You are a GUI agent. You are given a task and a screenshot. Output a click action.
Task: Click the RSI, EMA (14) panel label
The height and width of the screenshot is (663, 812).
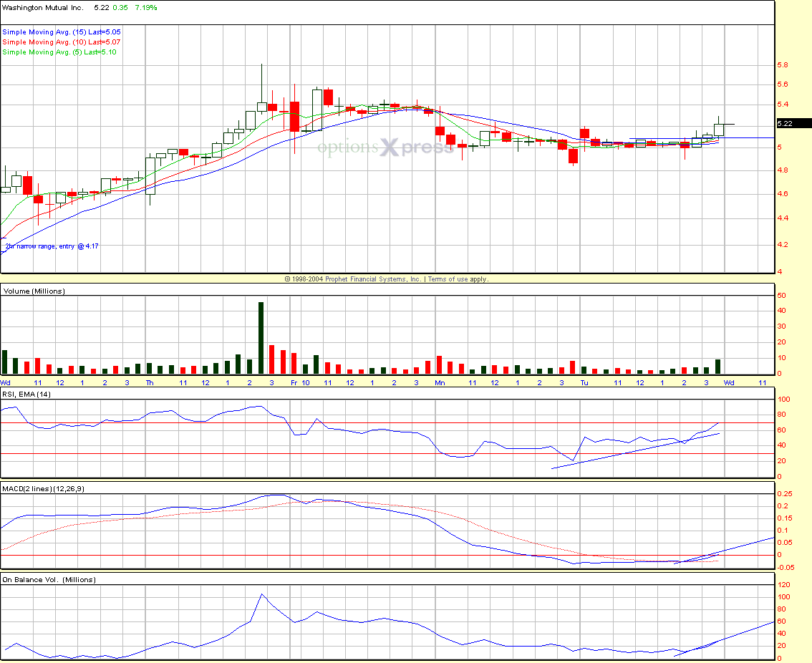[26, 395]
